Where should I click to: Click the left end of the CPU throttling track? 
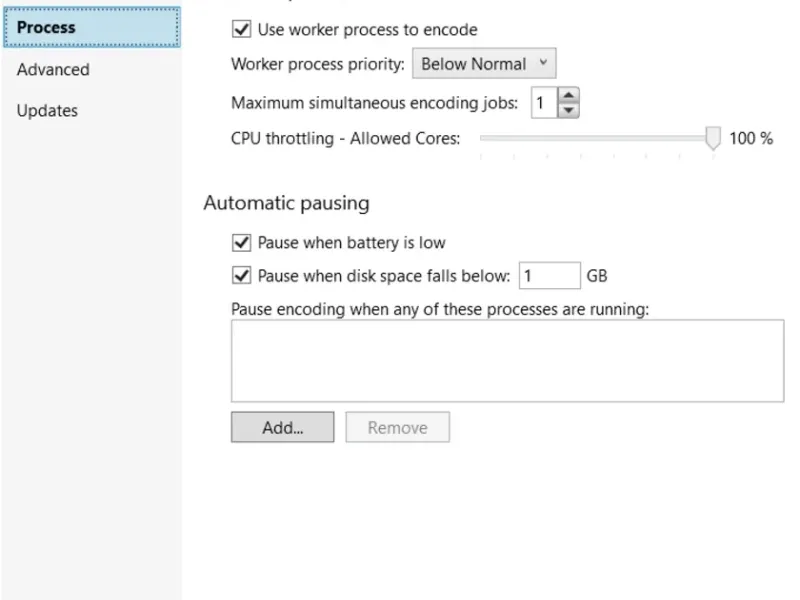(483, 138)
